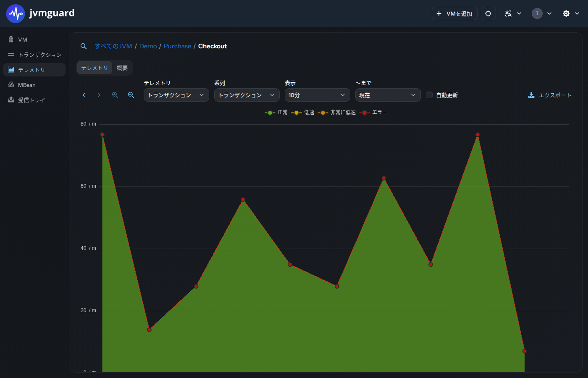Open the トランザクション sidebar item

click(34, 55)
